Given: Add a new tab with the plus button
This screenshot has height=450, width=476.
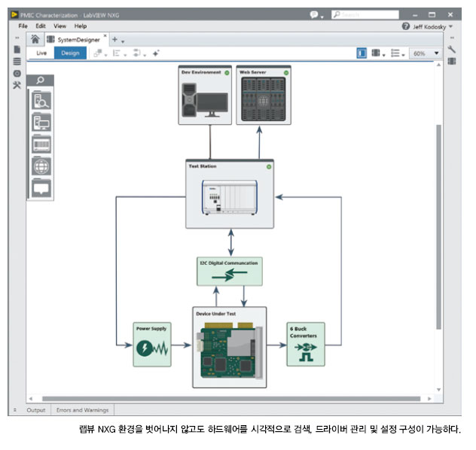Looking at the screenshot, I should (114, 39).
